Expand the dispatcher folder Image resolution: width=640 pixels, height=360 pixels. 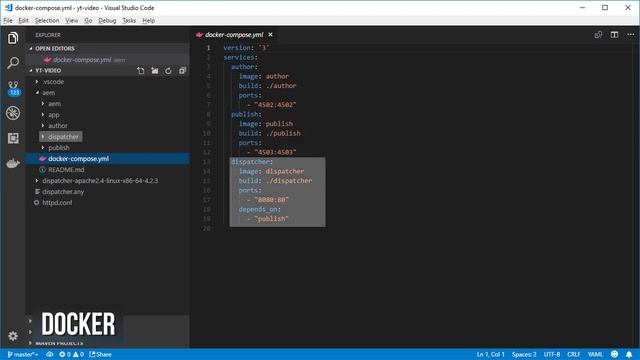pos(63,137)
